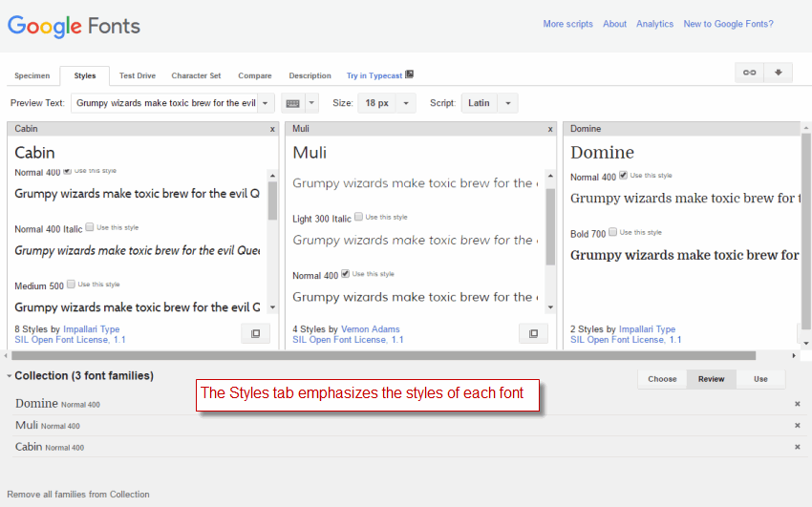Open the Analytics link
This screenshot has height=507, width=812.
654,24
